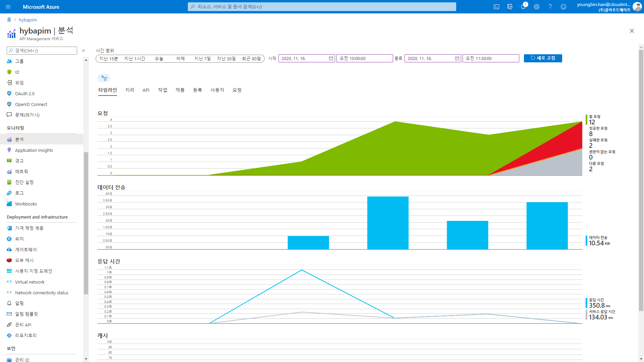Image resolution: width=644 pixels, height=362 pixels.
Task: Open portal settings gear icon
Action: pyautogui.click(x=537, y=7)
